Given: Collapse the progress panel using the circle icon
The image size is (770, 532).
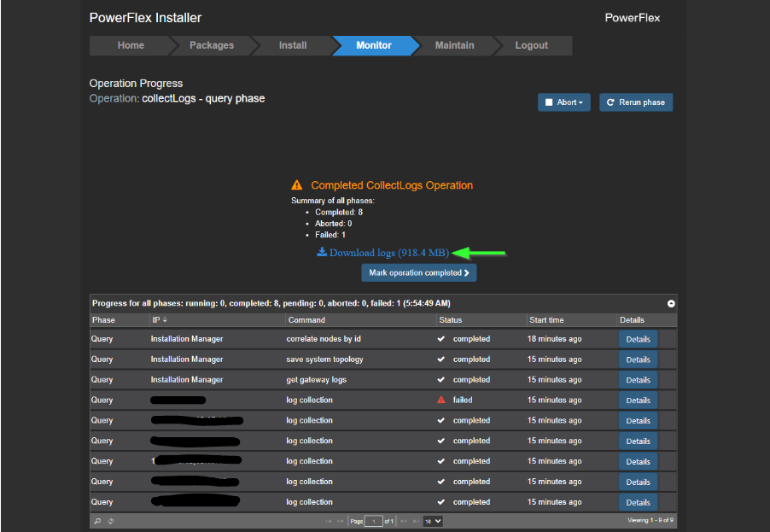Looking at the screenshot, I should tap(671, 302).
